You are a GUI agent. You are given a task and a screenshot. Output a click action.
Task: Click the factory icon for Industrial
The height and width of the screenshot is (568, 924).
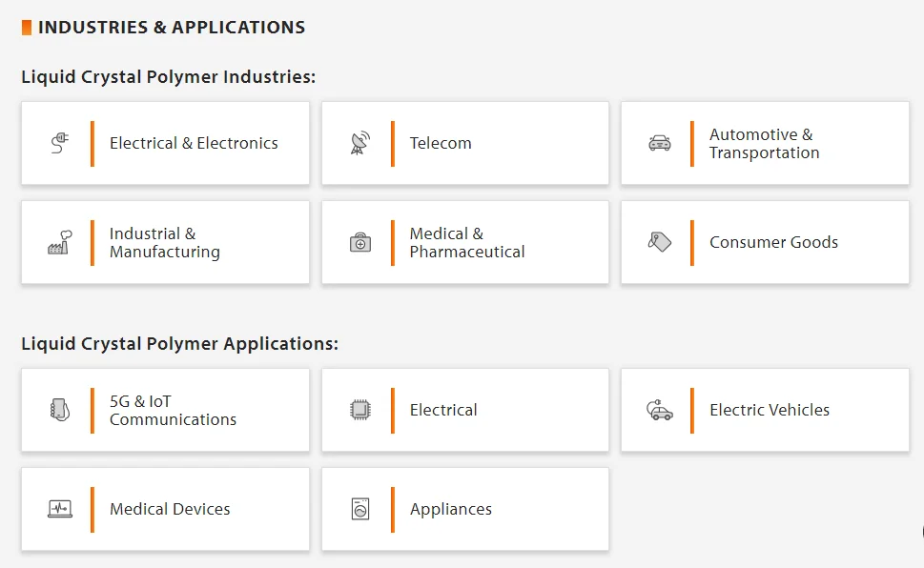tap(60, 242)
